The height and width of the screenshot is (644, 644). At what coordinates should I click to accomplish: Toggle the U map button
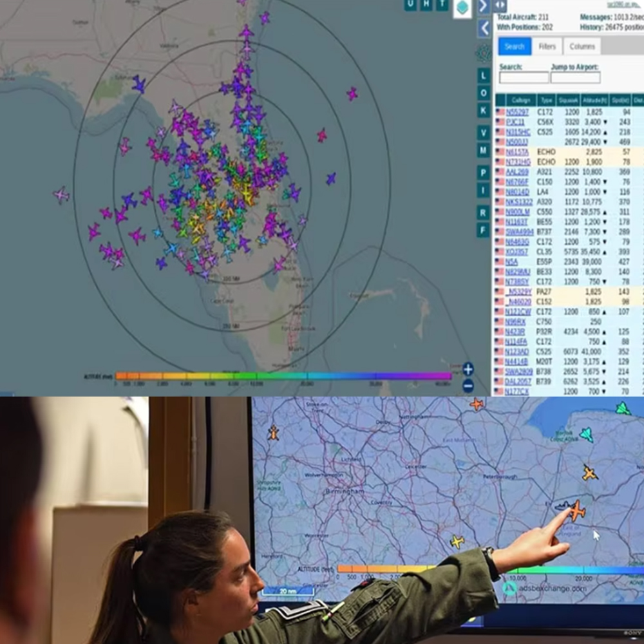click(x=410, y=5)
